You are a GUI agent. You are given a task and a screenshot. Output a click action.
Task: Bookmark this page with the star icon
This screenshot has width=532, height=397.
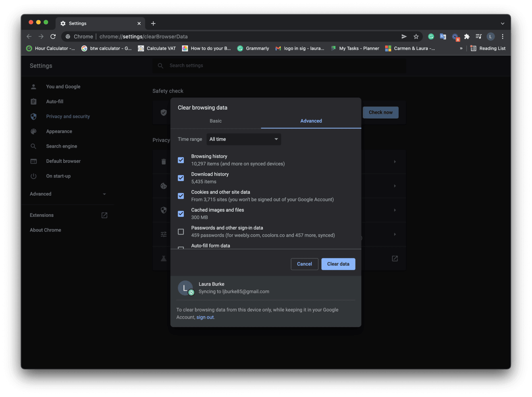(x=416, y=36)
